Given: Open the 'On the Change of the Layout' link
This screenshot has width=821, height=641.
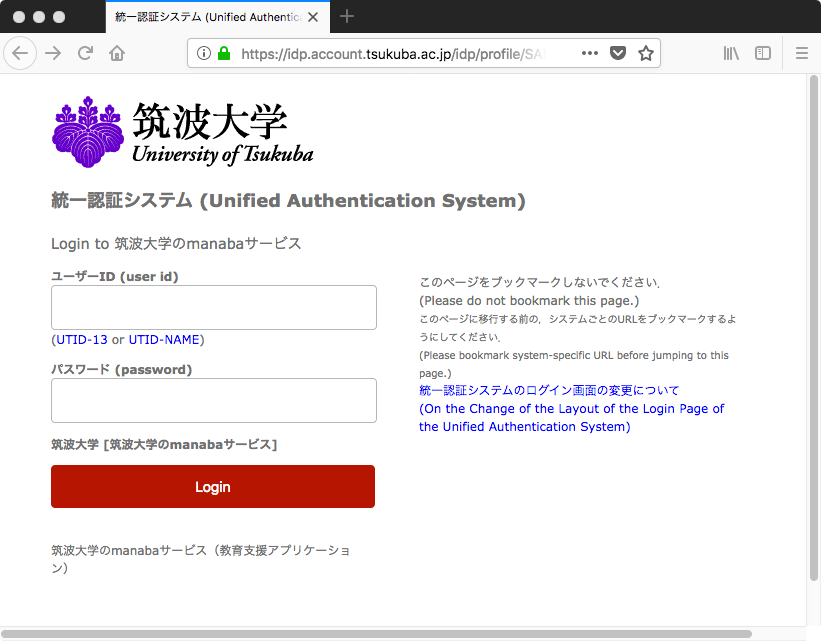Looking at the screenshot, I should point(571,417).
